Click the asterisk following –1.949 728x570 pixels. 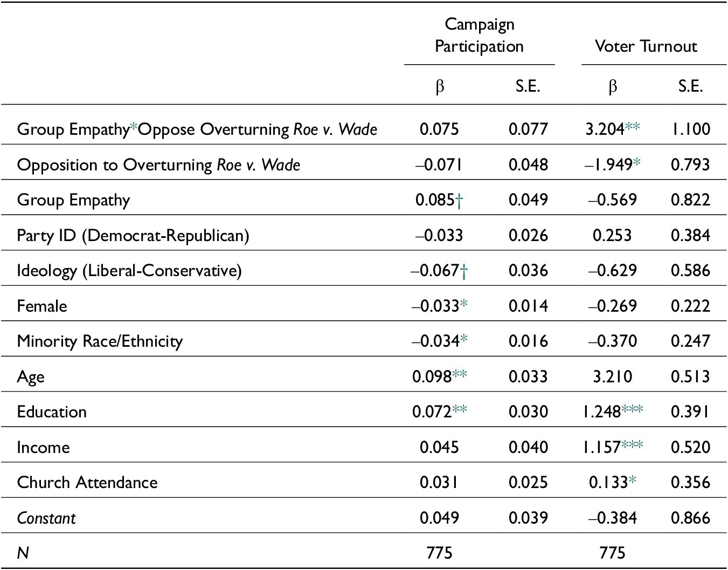637,163
